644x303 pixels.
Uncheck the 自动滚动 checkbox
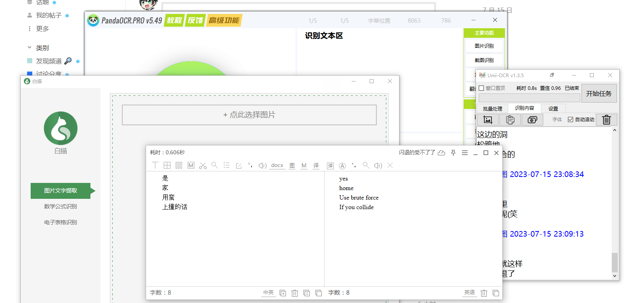point(571,120)
